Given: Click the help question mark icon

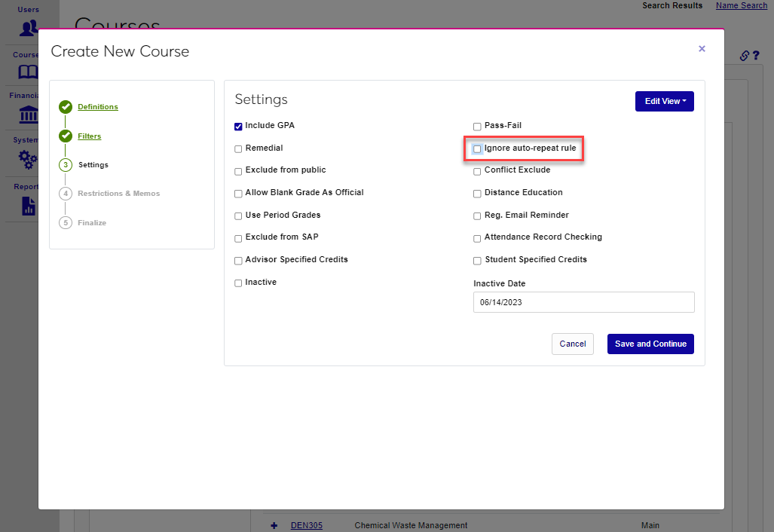Looking at the screenshot, I should pos(756,56).
